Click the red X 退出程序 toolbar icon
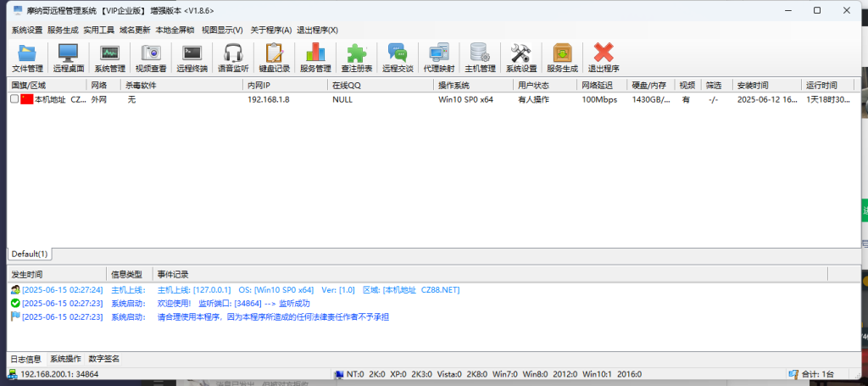The height and width of the screenshot is (386, 868). (x=604, y=59)
